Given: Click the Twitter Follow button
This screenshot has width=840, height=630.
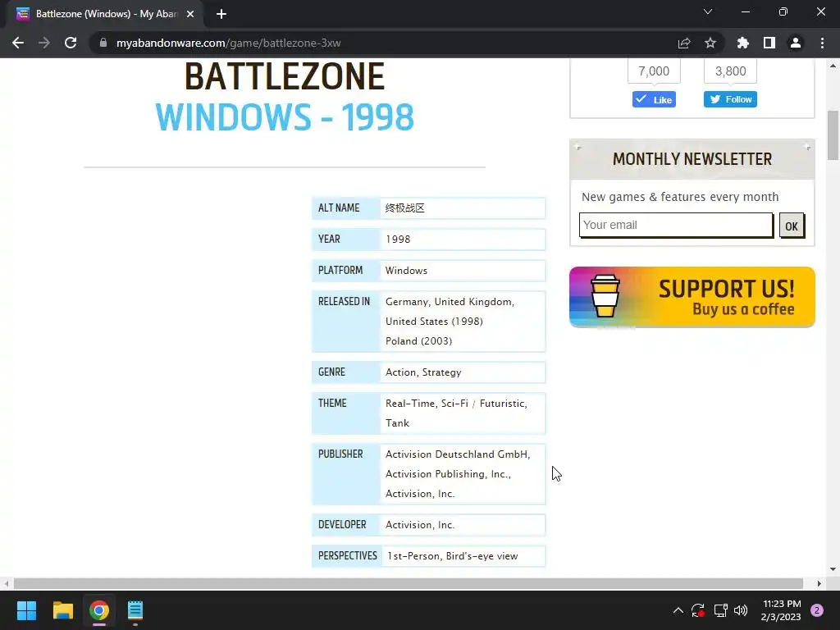Looking at the screenshot, I should click(x=730, y=99).
